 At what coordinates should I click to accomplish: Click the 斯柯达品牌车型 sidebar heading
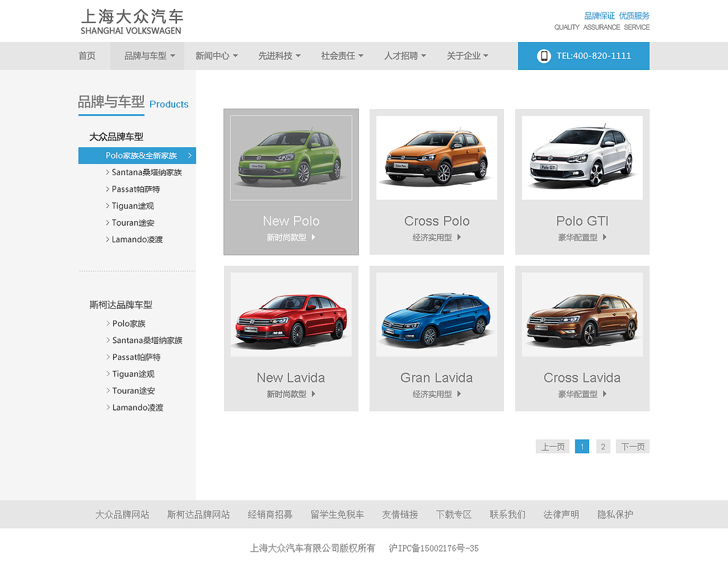pyautogui.click(x=121, y=305)
